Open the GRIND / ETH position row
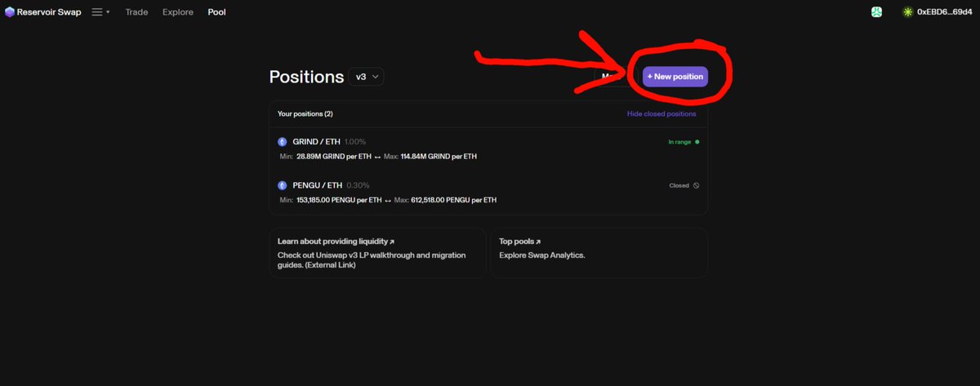The image size is (980, 386). [488, 149]
